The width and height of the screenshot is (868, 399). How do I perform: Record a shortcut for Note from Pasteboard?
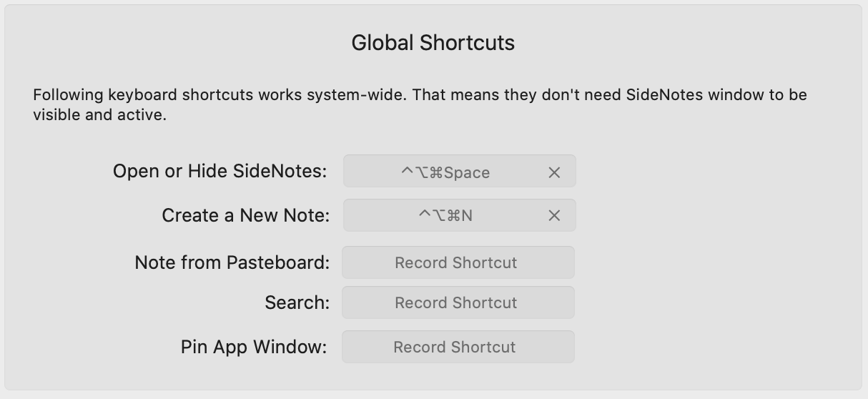tap(458, 262)
